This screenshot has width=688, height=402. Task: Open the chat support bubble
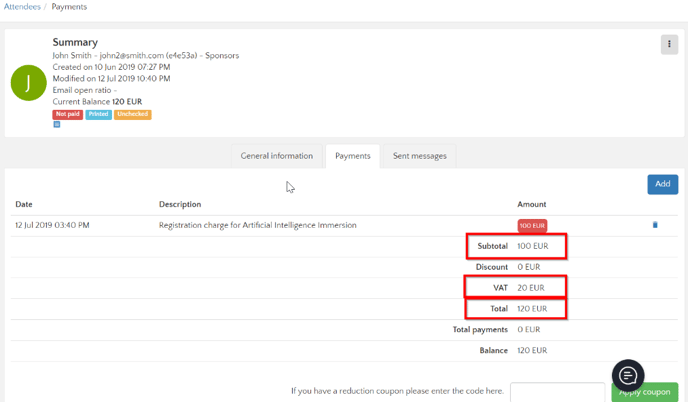pyautogui.click(x=628, y=375)
